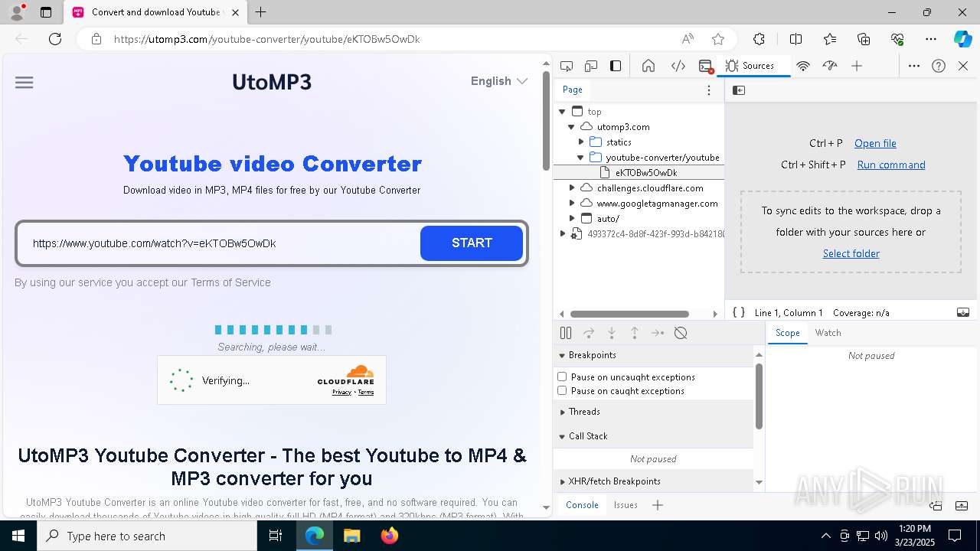Click the Run command link
980x551 pixels.
pos(891,165)
